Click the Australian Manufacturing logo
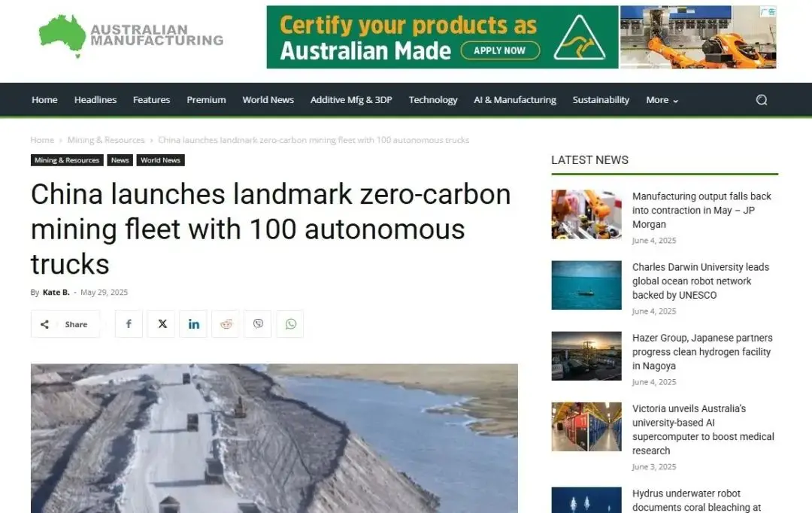The height and width of the screenshot is (513, 812). coord(131,36)
